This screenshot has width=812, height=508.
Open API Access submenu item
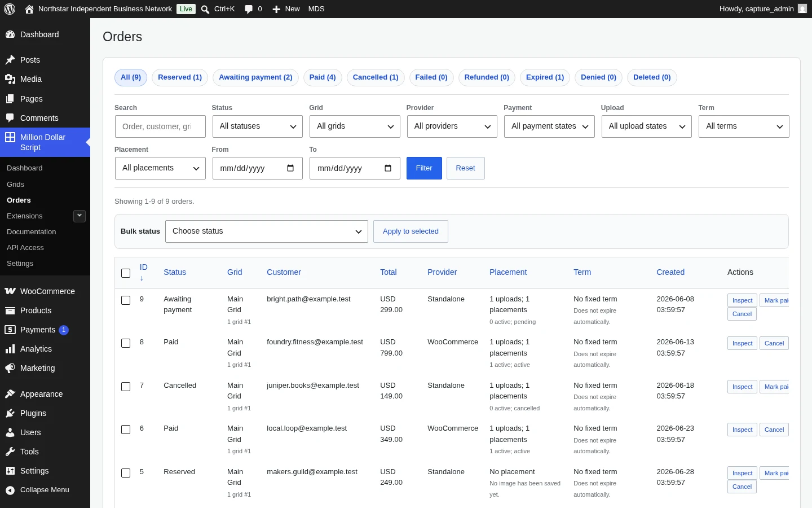pos(25,248)
